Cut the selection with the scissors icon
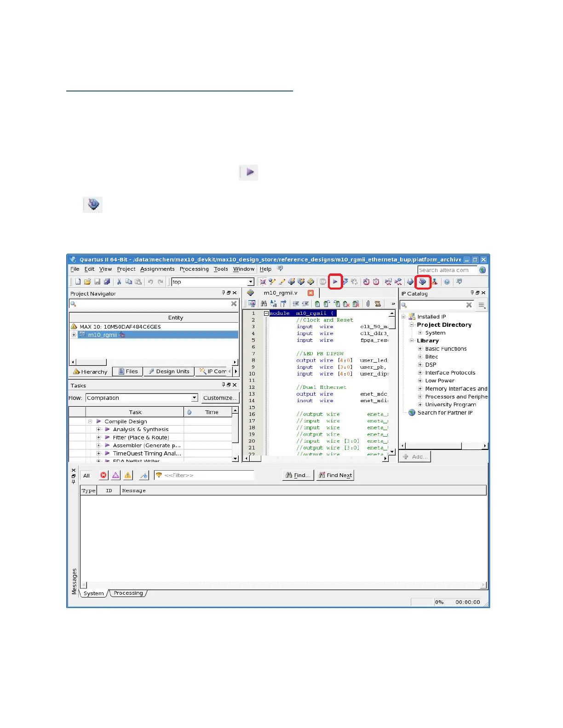The height and width of the screenshot is (728, 563). 119,282
